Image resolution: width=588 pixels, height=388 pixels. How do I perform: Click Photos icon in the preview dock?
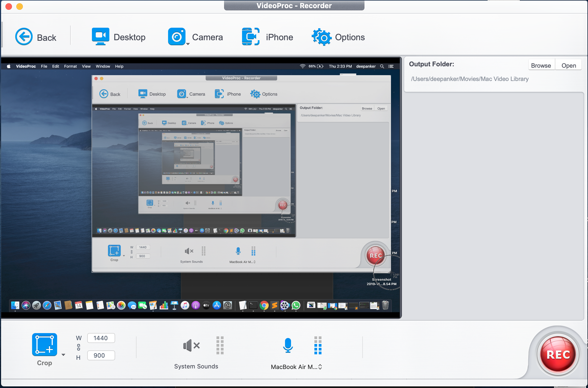pos(121,305)
